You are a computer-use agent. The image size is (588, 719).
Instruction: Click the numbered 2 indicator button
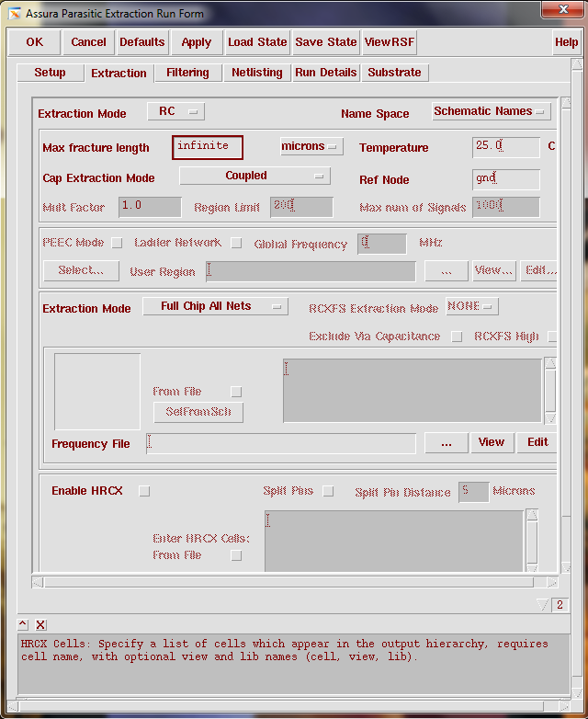point(560,605)
